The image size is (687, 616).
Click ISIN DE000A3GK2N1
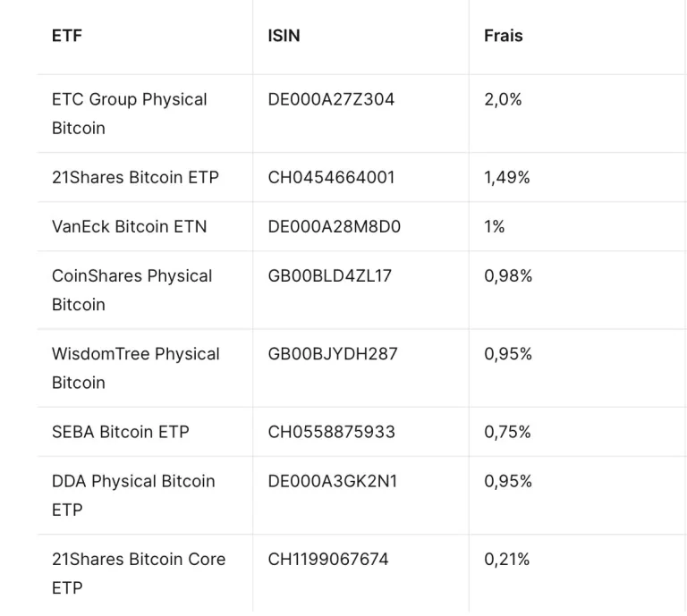(333, 481)
